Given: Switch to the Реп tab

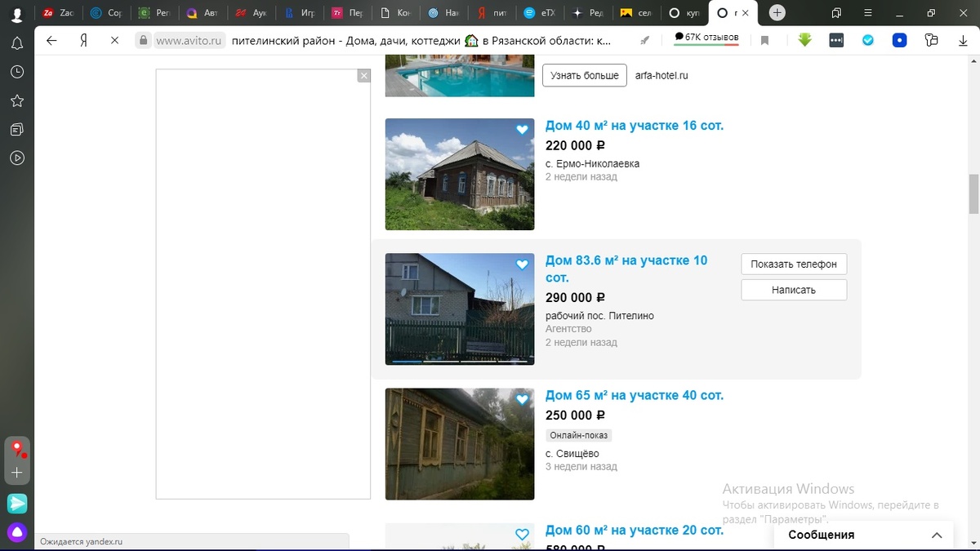Looking at the screenshot, I should pos(154,13).
